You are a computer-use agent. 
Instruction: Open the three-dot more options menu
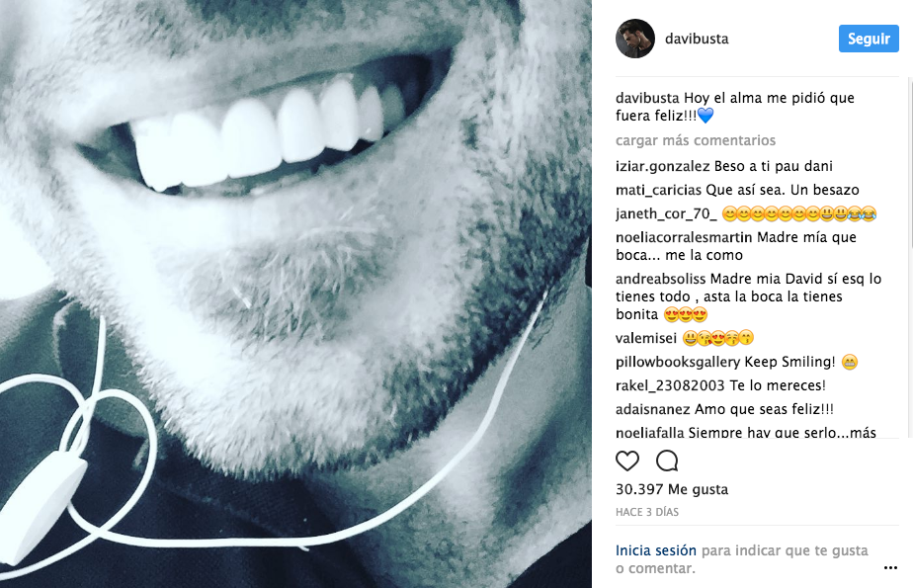[x=887, y=568]
